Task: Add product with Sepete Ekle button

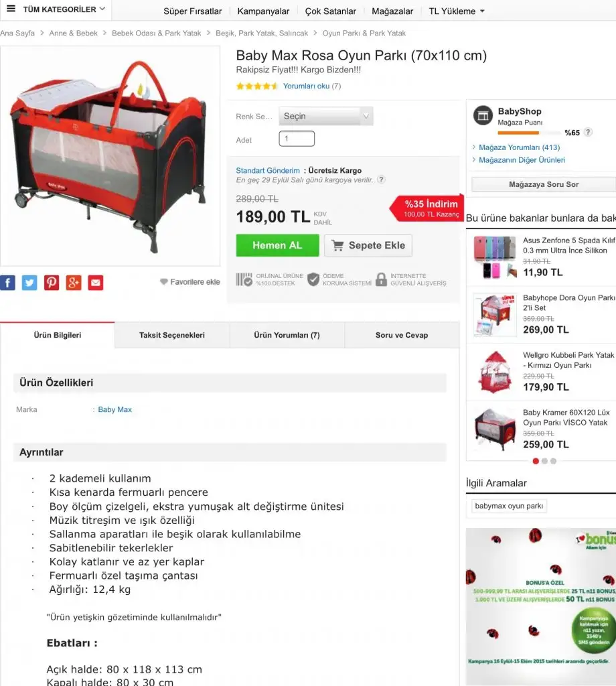Action: [x=368, y=245]
